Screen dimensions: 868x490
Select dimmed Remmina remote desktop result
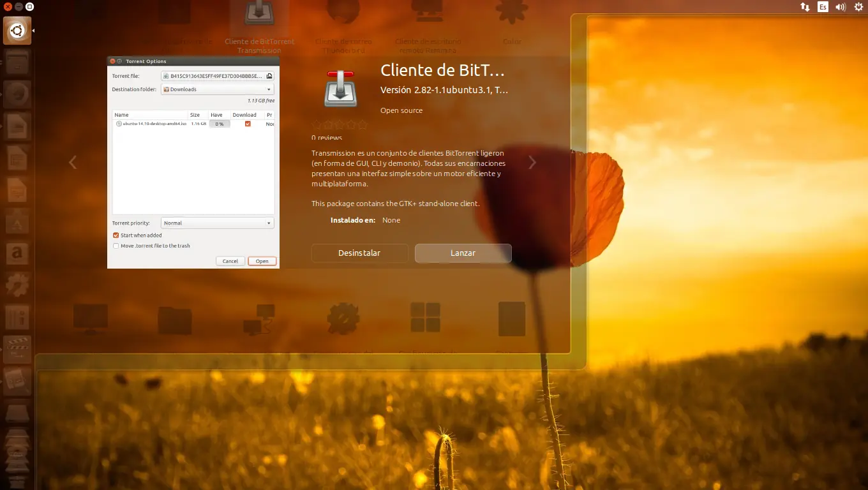pos(428,27)
